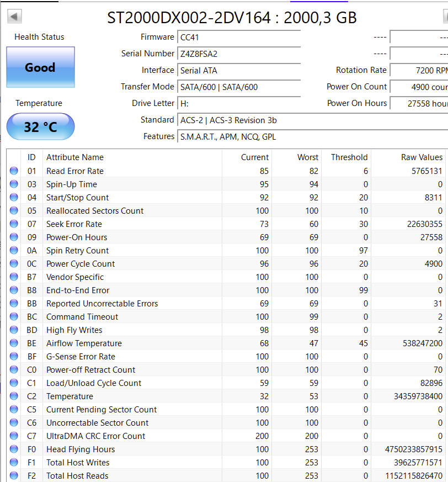Click the status dot for Start/Stop Count
The height and width of the screenshot is (482, 448).
pos(14,197)
